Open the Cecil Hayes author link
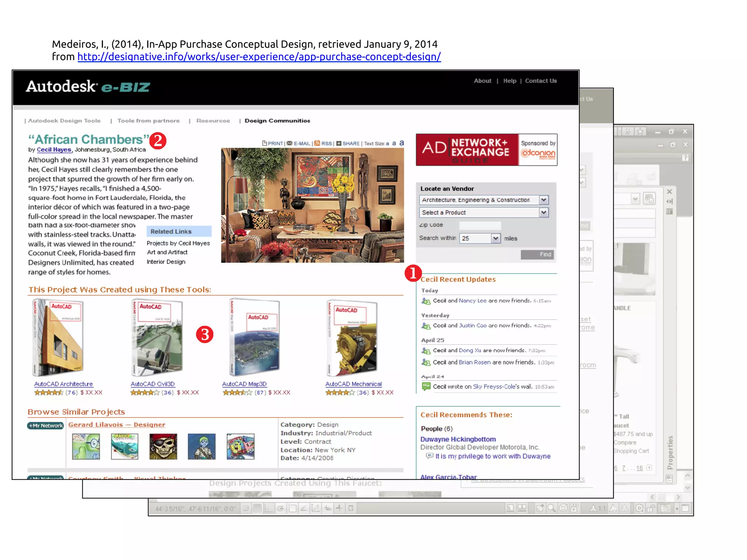The height and width of the screenshot is (560, 747). point(54,149)
